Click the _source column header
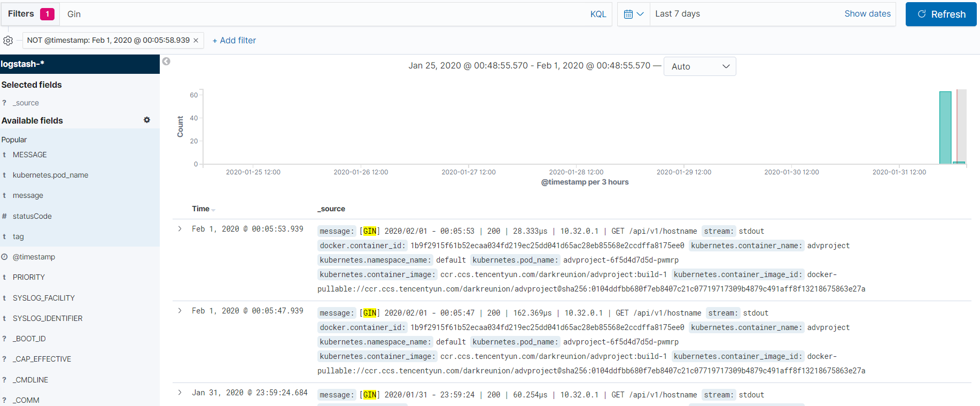Screen dimensions: 980x406 331,209
